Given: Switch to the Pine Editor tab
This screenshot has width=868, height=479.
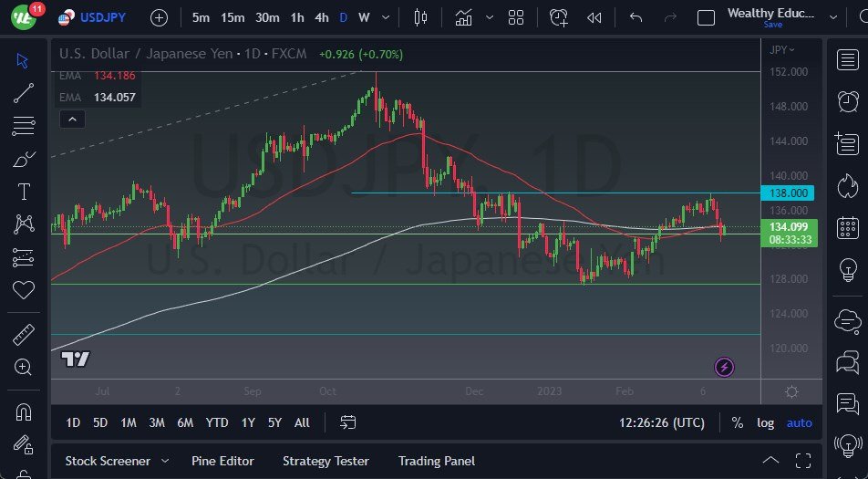Looking at the screenshot, I should pyautogui.click(x=222, y=461).
